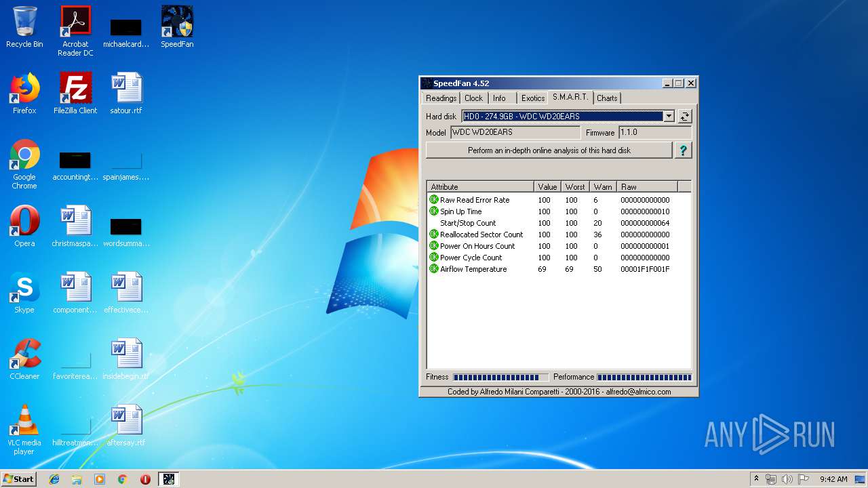Select the Power On Hours Count row
The image size is (868, 488).
(559, 246)
